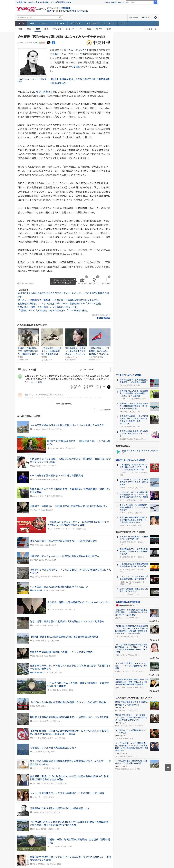Click the 共感した smiley reaction on comment
174x868 pixels.
click(x=71, y=387)
